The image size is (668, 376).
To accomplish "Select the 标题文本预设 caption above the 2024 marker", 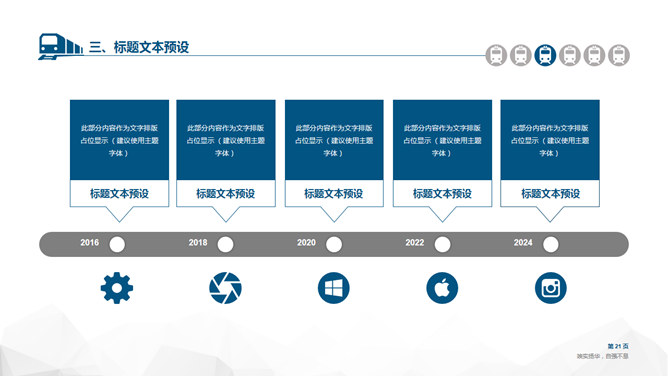I will coord(550,194).
